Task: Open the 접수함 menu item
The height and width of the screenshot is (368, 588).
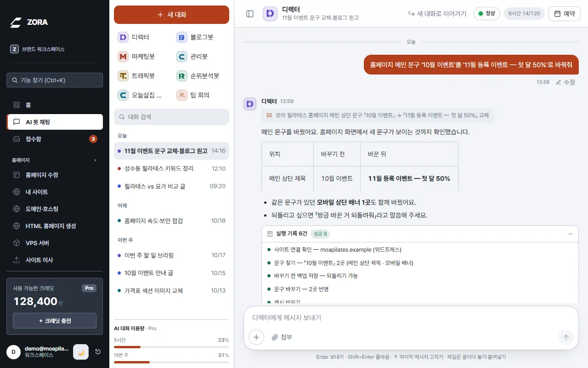Action: 55,139
